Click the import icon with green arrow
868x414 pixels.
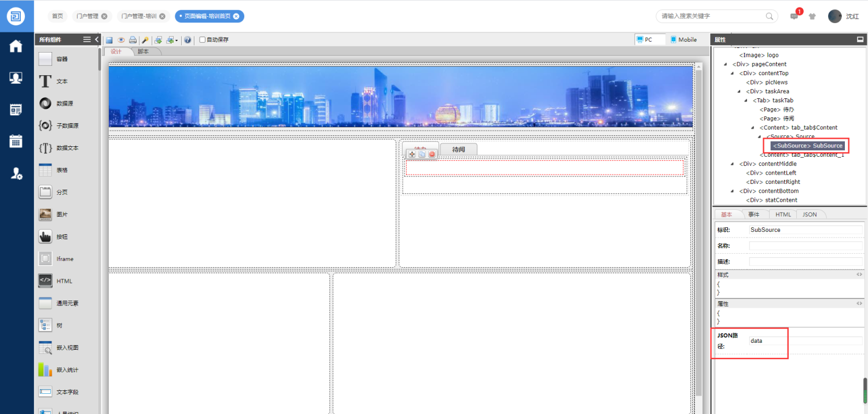(158, 40)
